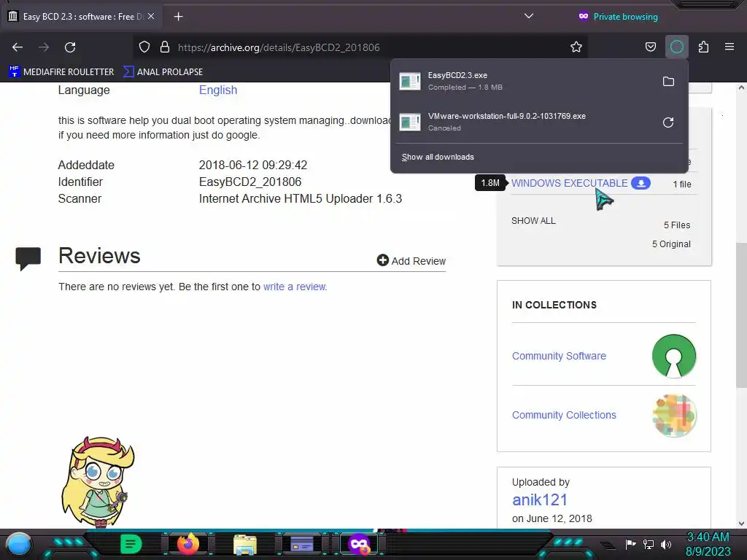This screenshot has width=747, height=560.
Task: List all tabs dropdown arrow
Action: (x=528, y=16)
